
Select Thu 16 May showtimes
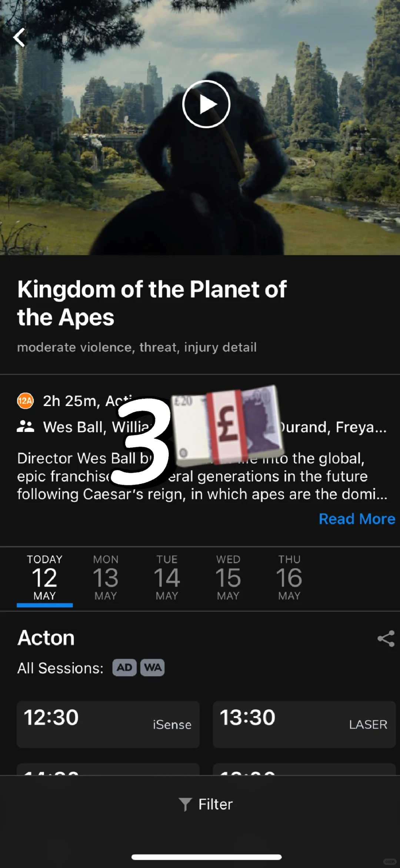click(289, 577)
